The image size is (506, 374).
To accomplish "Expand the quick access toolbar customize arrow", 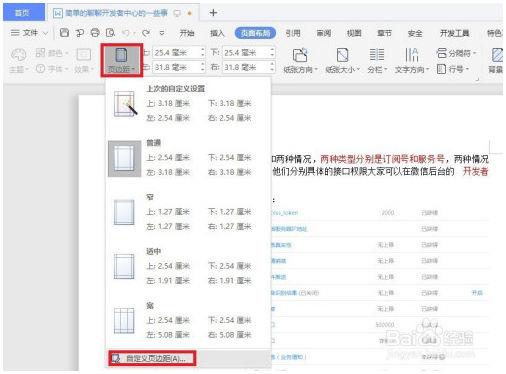I will click(x=162, y=33).
